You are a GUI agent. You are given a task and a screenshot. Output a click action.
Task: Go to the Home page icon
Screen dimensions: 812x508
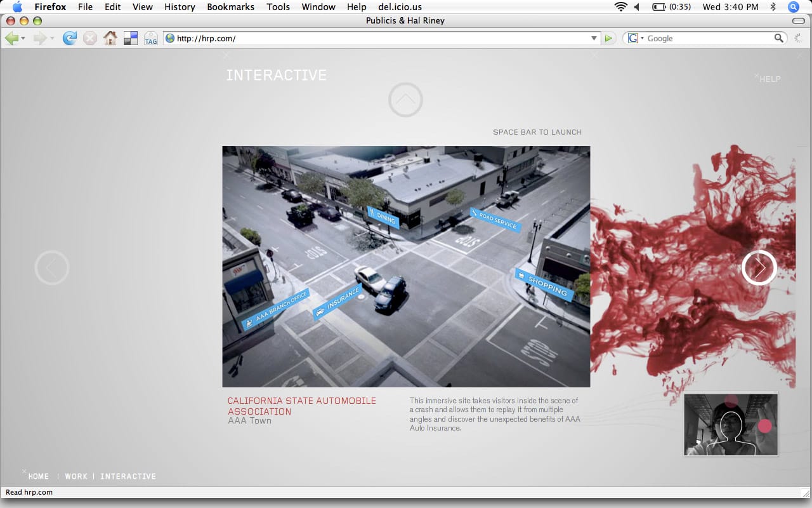click(110, 39)
